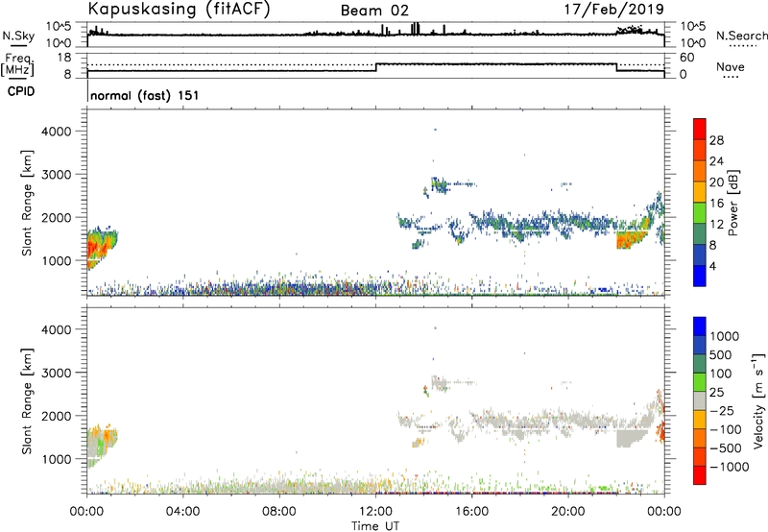Viewport: 768px width, 532px height.
Task: Click the power colorbar value '24'
Action: click(x=716, y=161)
